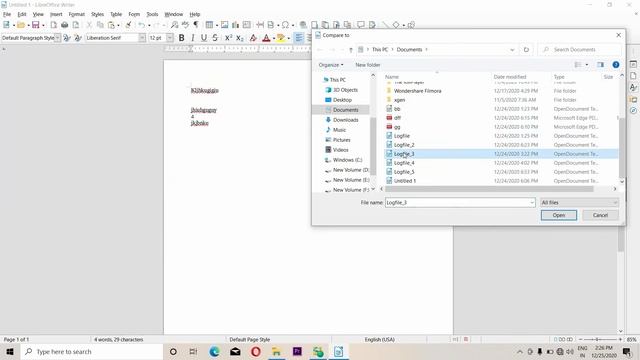Apply Superscript formatting
Viewport: 640px width, 360px height.
click(229, 38)
